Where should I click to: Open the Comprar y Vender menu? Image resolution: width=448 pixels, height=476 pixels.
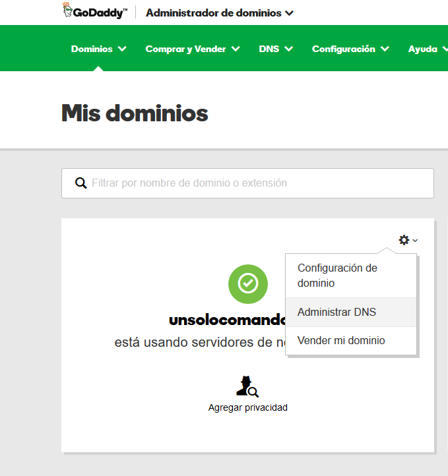click(x=193, y=49)
